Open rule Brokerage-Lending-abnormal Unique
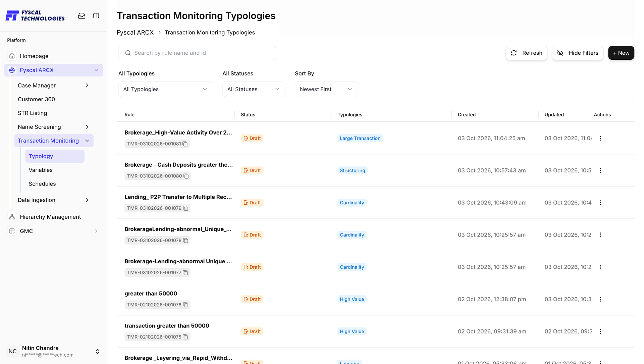The height and width of the screenshot is (364, 644). 178,261
